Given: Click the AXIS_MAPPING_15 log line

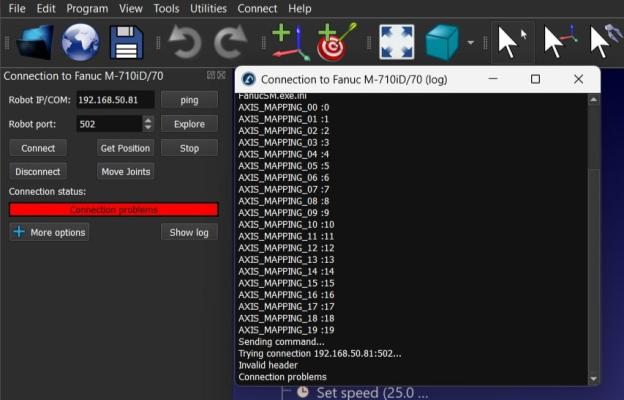Looking at the screenshot, I should pyautogui.click(x=286, y=283).
